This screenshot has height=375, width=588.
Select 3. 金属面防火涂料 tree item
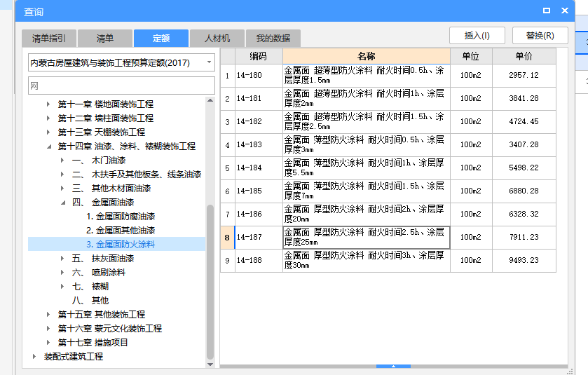click(x=121, y=245)
